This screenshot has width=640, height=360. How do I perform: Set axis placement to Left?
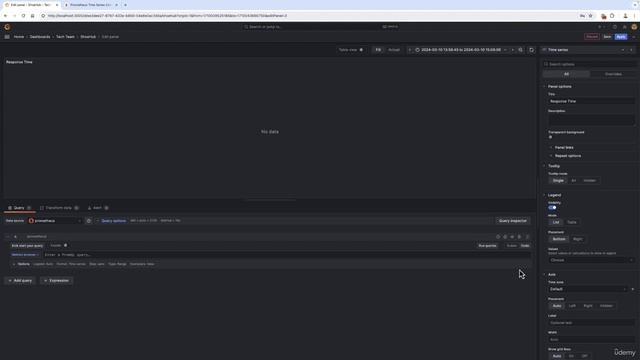(x=572, y=306)
